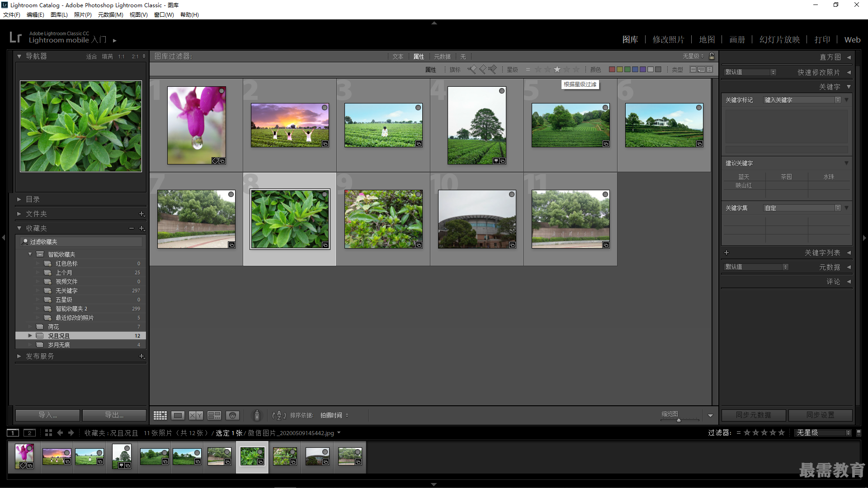Filter by green color label
The height and width of the screenshot is (488, 868).
tap(627, 69)
